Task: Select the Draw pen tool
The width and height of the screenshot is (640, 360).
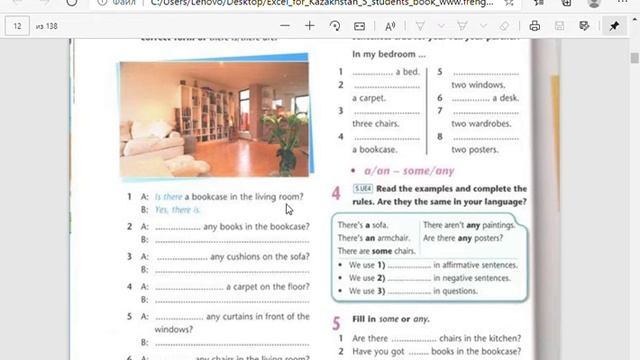Action: 420,26
